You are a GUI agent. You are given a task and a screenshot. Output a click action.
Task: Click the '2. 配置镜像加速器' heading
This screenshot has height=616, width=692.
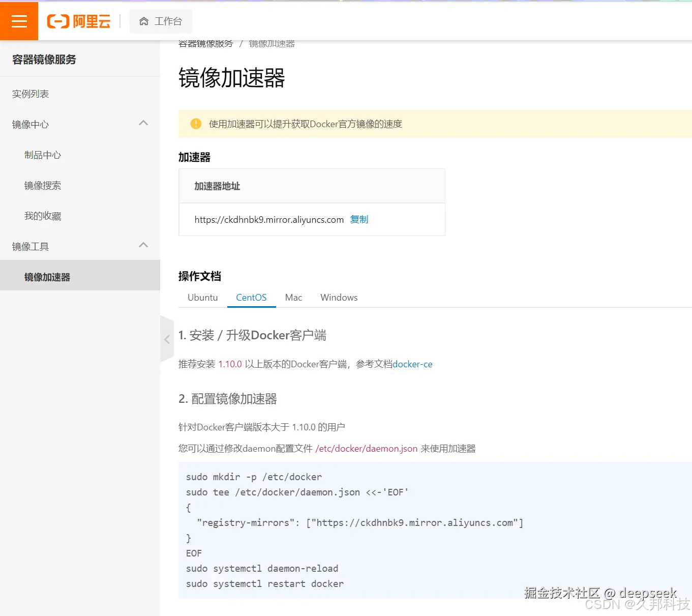click(x=228, y=399)
